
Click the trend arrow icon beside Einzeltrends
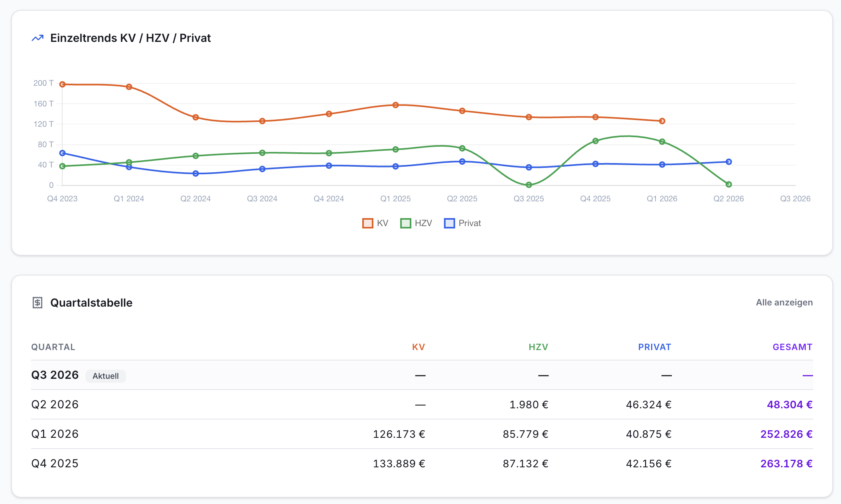click(x=38, y=38)
